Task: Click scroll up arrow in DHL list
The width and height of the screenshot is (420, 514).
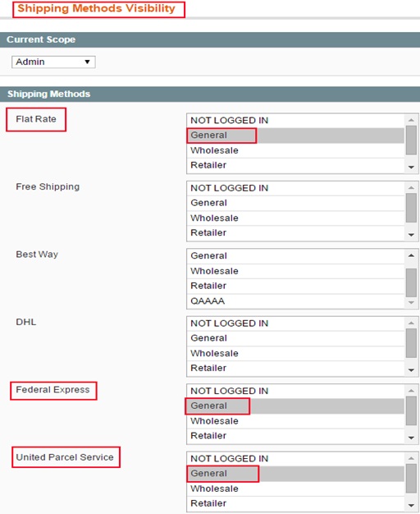Action: (x=411, y=323)
